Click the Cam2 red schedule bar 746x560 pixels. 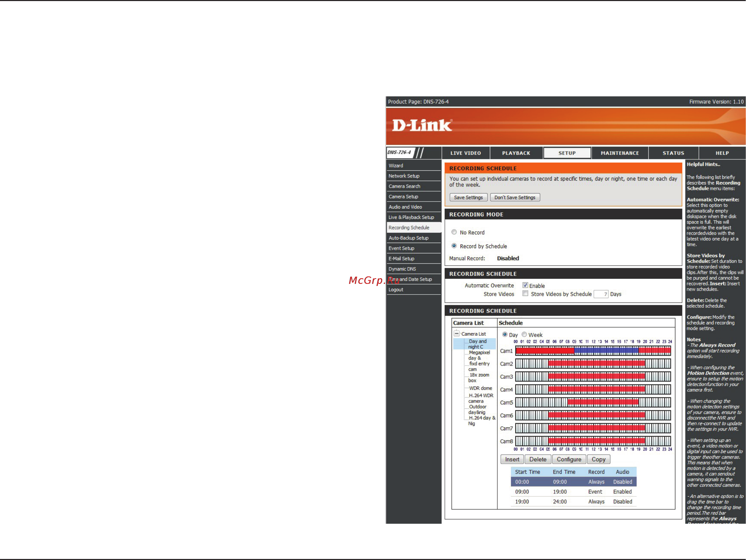tap(596, 364)
